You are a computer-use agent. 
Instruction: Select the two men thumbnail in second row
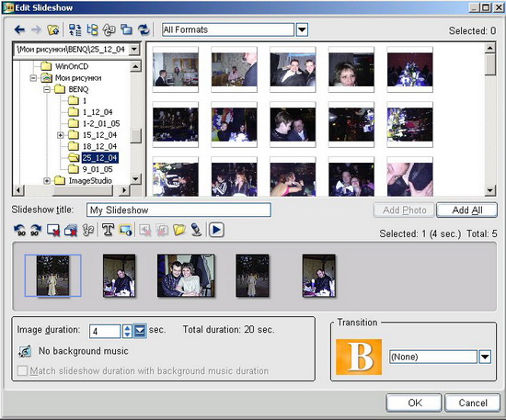pyautogui.click(x=293, y=124)
